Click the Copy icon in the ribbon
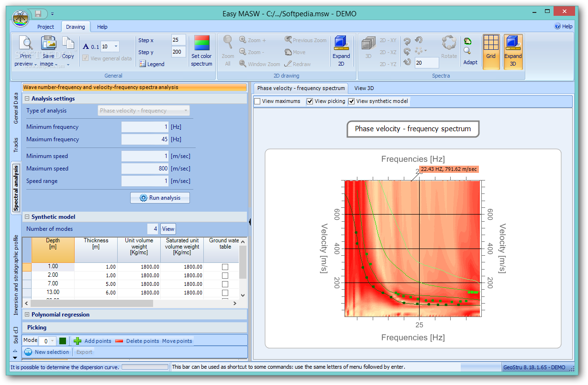 click(68, 43)
